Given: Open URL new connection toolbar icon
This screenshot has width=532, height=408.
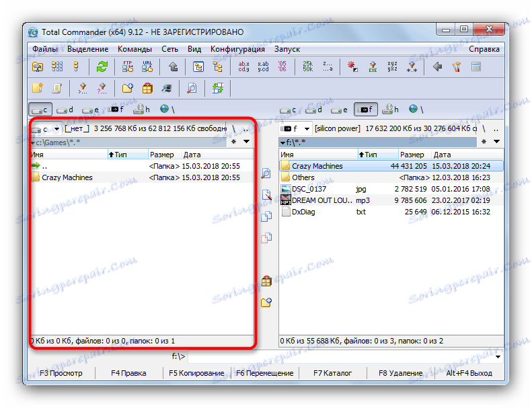Looking at the screenshot, I should coord(147,67).
